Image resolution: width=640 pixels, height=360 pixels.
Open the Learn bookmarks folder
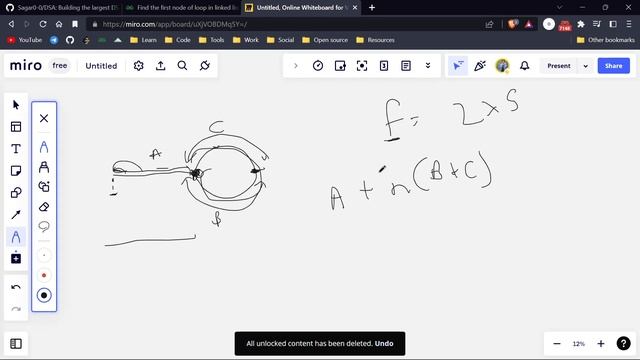pyautogui.click(x=143, y=40)
